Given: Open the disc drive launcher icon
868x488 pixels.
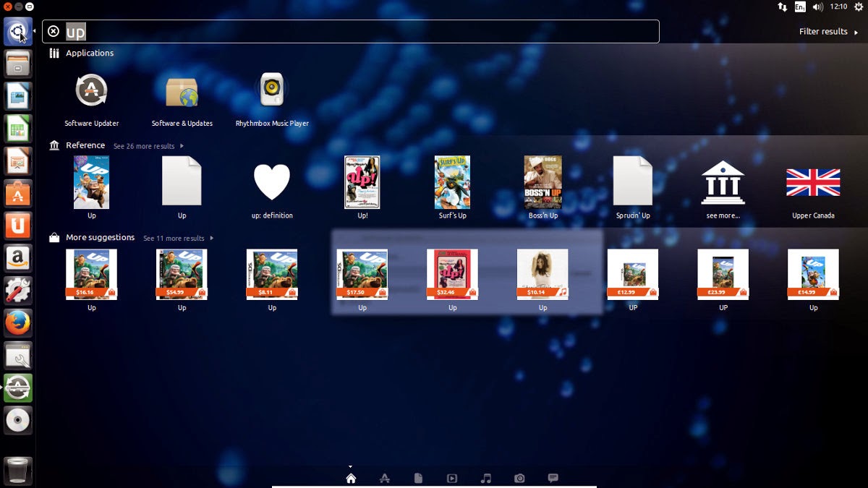Looking at the screenshot, I should point(18,420).
